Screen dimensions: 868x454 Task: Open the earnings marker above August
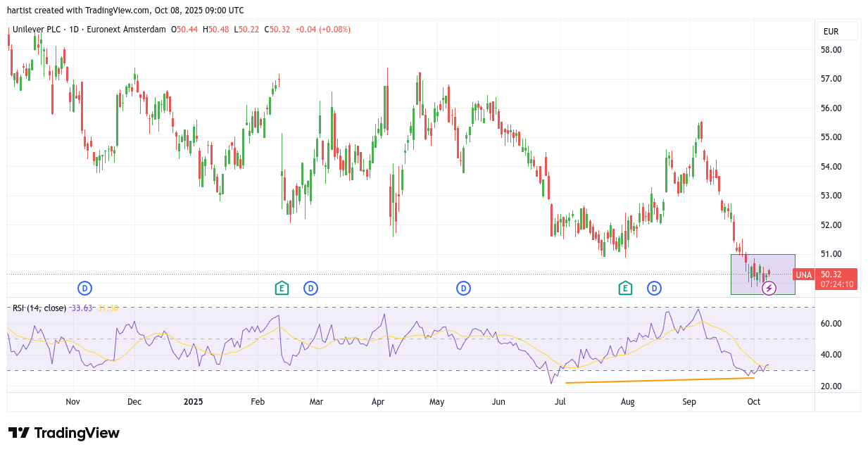click(625, 288)
